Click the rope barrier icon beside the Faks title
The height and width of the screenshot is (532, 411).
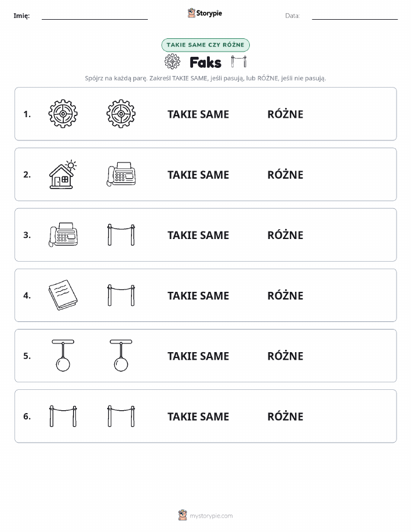click(239, 61)
